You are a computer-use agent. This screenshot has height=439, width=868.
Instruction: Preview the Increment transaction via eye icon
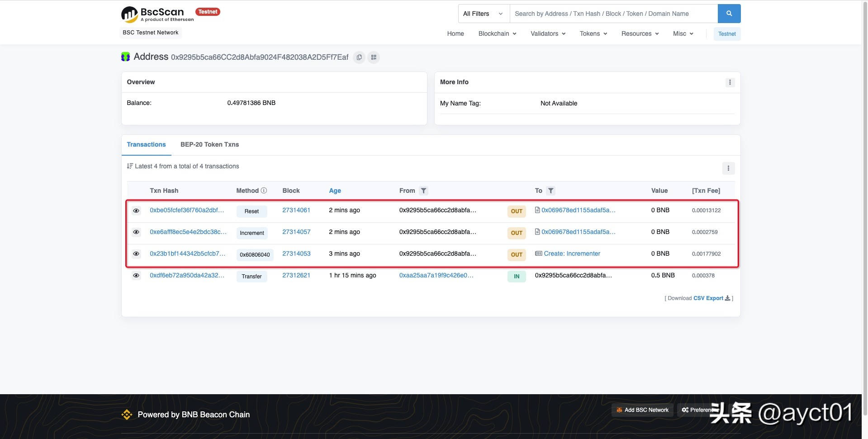pos(136,232)
